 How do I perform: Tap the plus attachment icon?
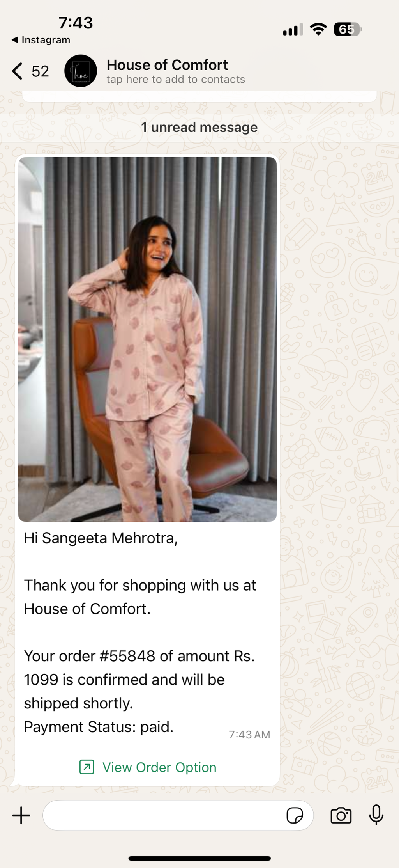point(21,815)
